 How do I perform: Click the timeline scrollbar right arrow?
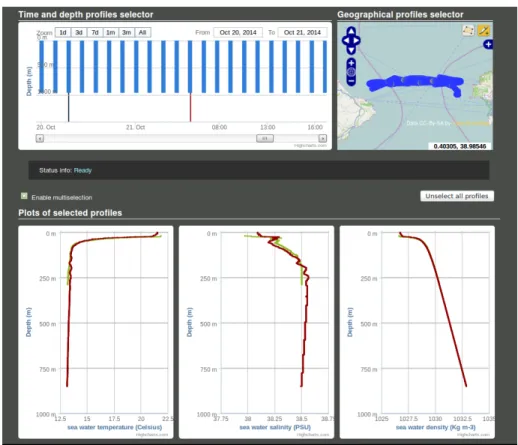(322, 138)
